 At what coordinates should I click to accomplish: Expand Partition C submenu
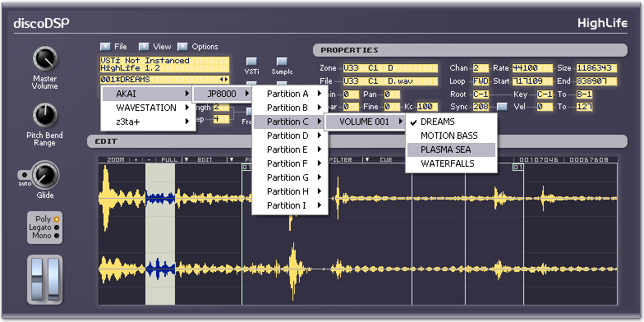point(289,122)
